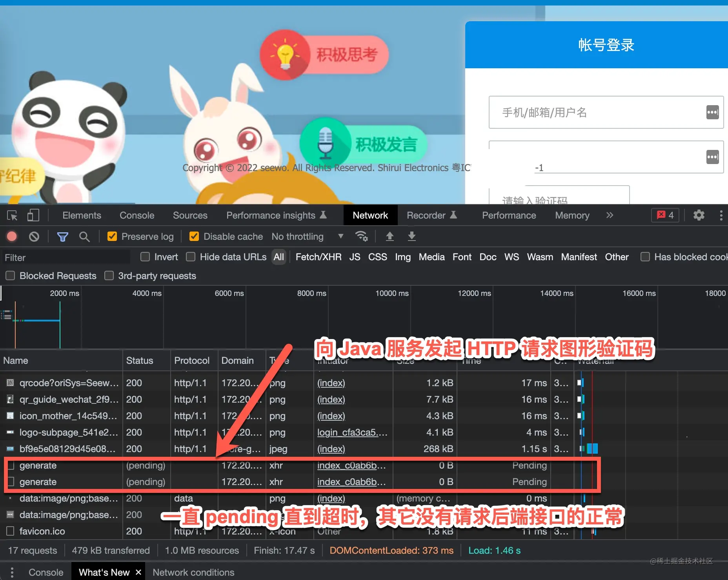This screenshot has height=580, width=728.
Task: Import HAR file with upload arrow
Action: (389, 236)
